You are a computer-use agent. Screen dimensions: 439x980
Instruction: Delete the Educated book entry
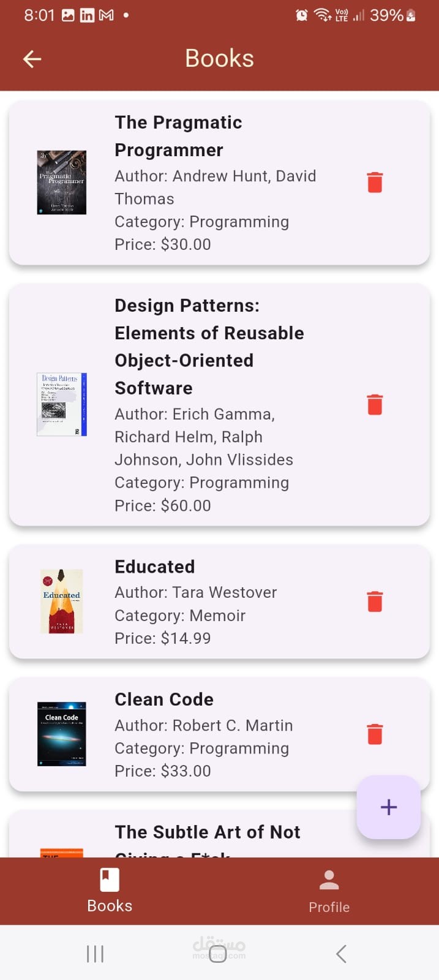pyautogui.click(x=374, y=601)
